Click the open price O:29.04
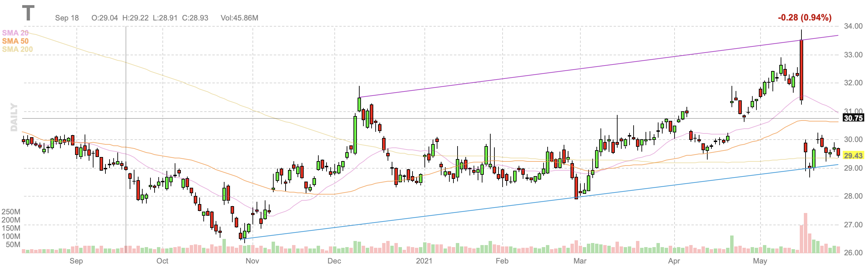The height and width of the screenshot is (271, 868). tap(105, 18)
